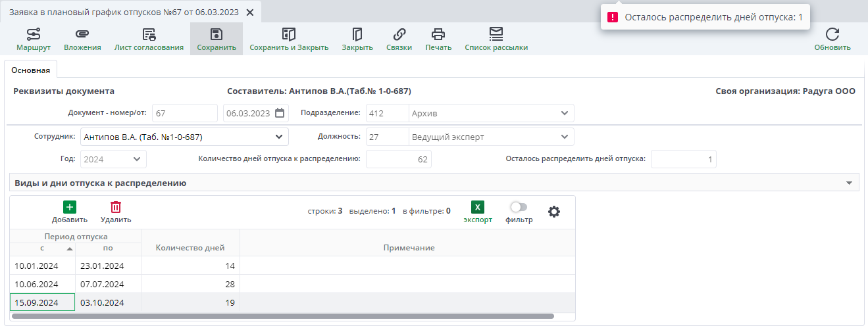Click days count cell 28
This screenshot has height=328, width=868.
tap(190, 284)
